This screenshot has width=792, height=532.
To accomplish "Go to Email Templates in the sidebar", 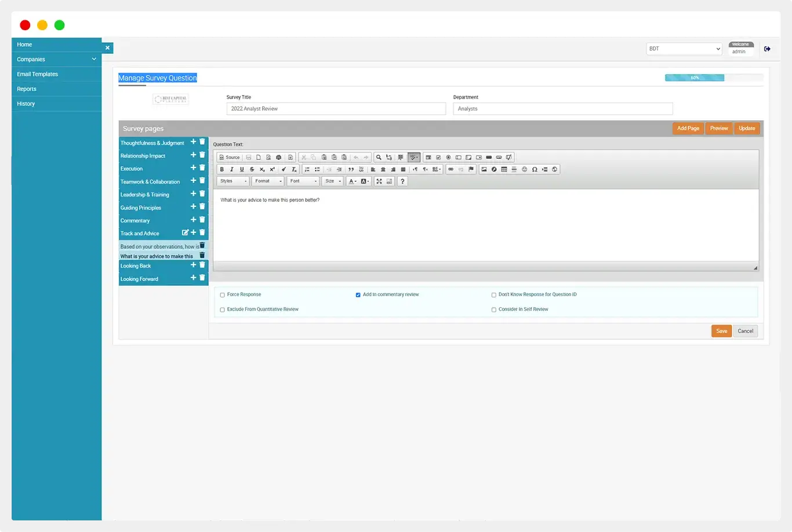I will point(37,74).
